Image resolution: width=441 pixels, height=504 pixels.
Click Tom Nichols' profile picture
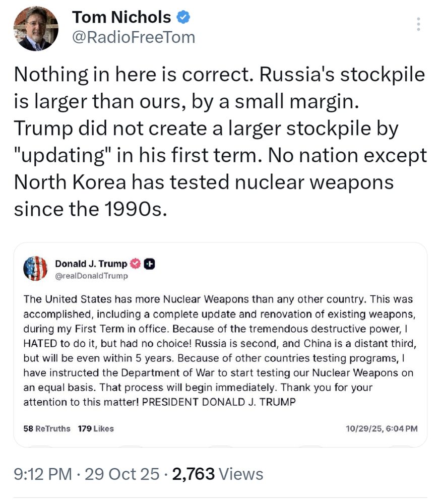click(36, 29)
